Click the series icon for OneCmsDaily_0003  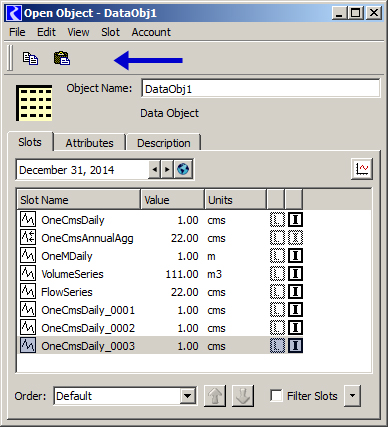28,345
